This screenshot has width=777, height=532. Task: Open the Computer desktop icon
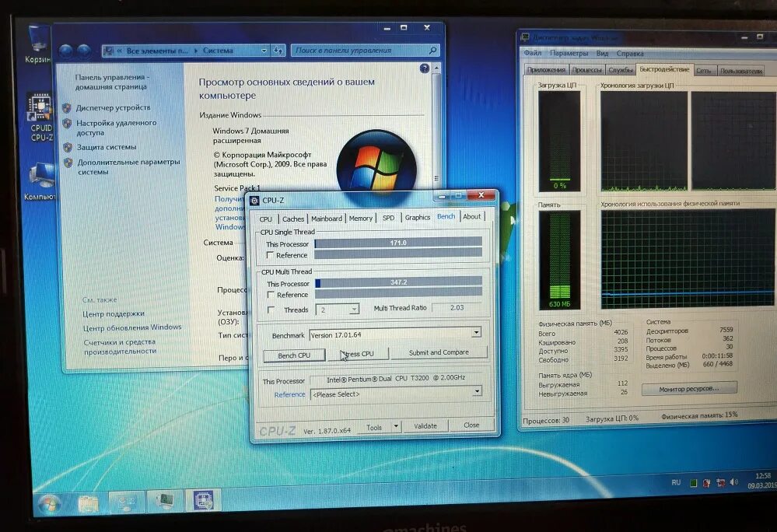point(40,182)
